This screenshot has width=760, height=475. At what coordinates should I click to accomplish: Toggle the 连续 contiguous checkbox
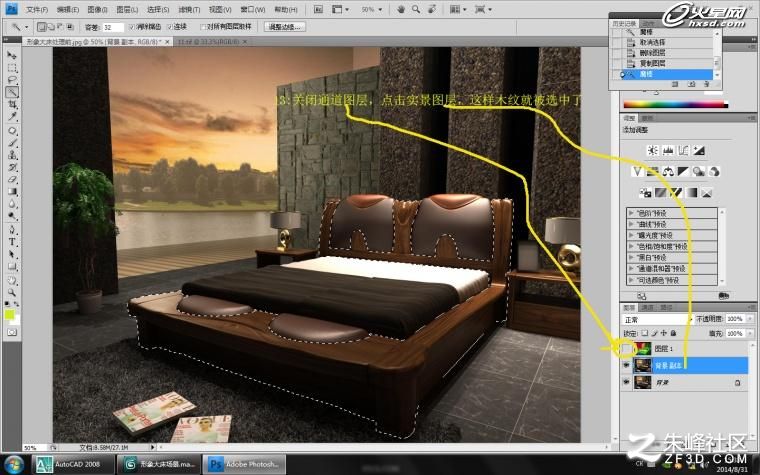click(170, 27)
